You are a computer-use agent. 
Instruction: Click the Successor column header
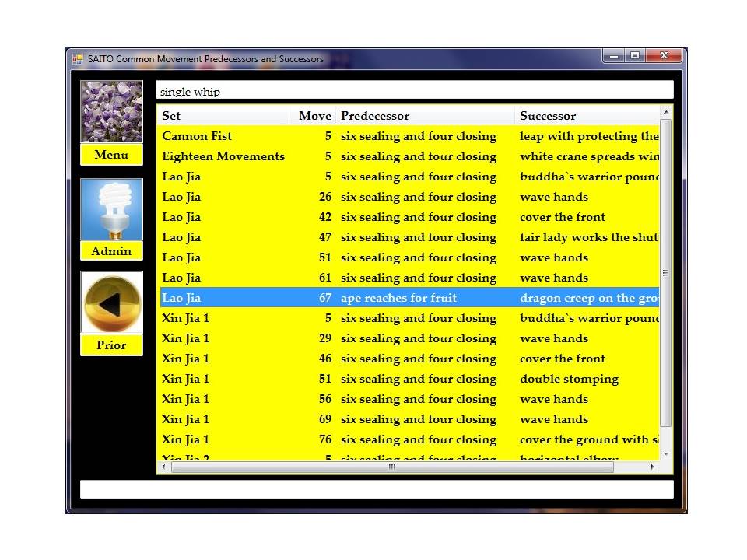coord(587,116)
